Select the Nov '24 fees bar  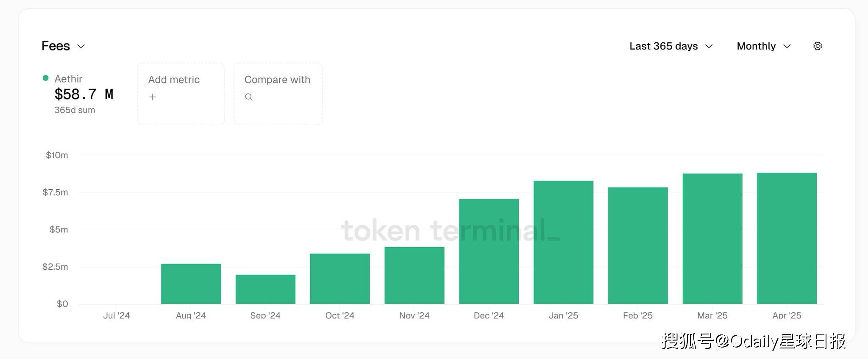click(x=415, y=275)
